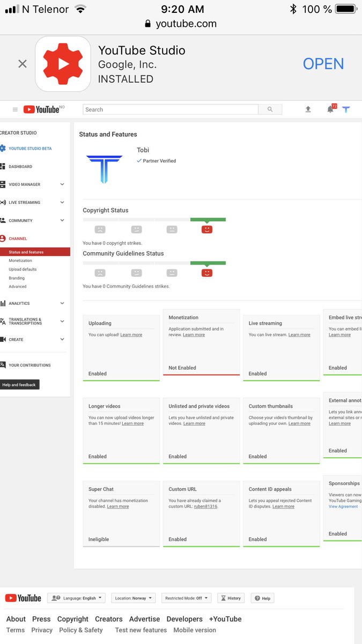Click the Live Streaming broadcast icon
This screenshot has height=644, width=362.
point(3,202)
